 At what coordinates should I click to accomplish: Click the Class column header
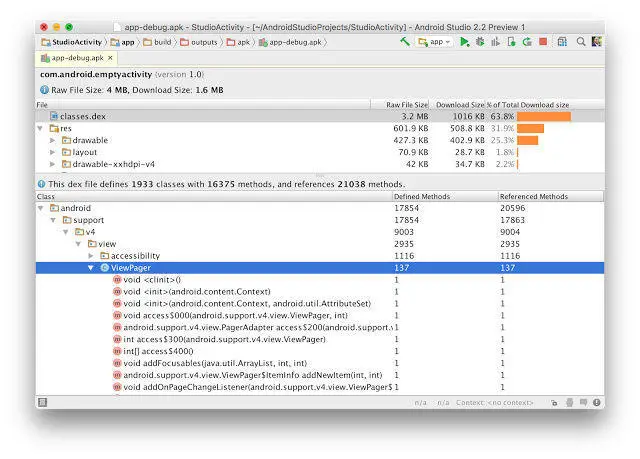tap(214, 196)
